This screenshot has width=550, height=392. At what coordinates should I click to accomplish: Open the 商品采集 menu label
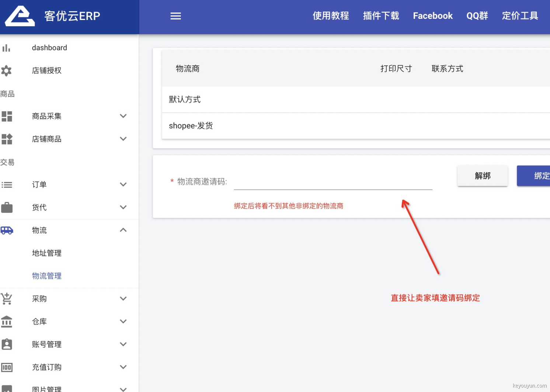pyautogui.click(x=47, y=116)
